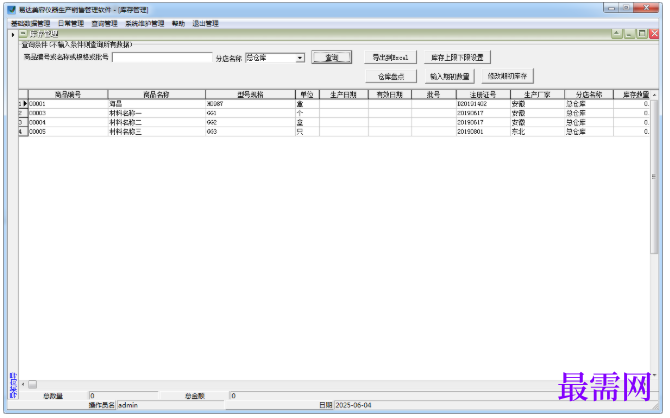Click the 单位 column header

tap(307, 94)
